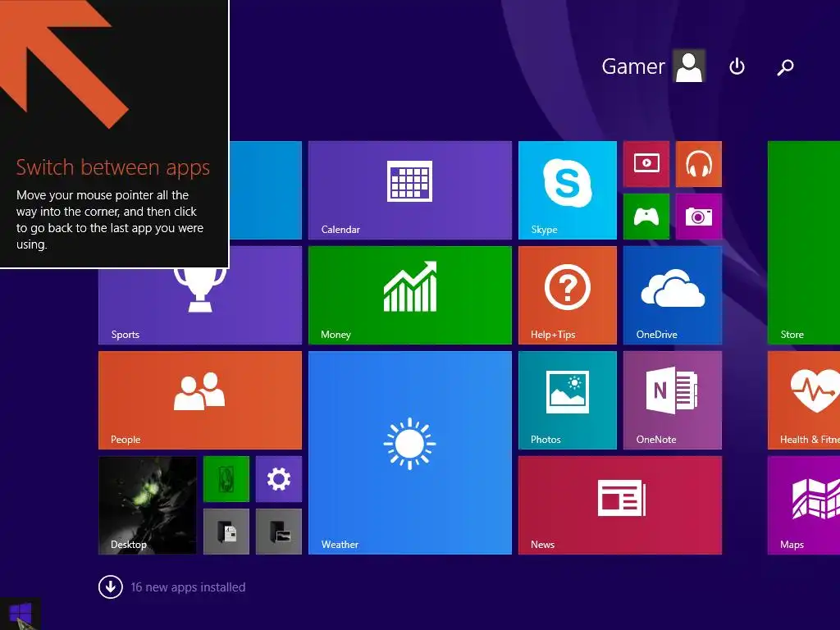Viewport: 840px width, 630px height.
Task: Open the Camera tile
Action: point(699,217)
